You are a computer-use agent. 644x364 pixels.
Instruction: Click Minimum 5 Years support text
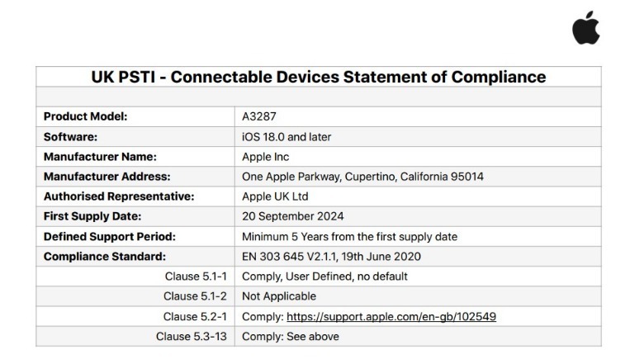point(349,236)
